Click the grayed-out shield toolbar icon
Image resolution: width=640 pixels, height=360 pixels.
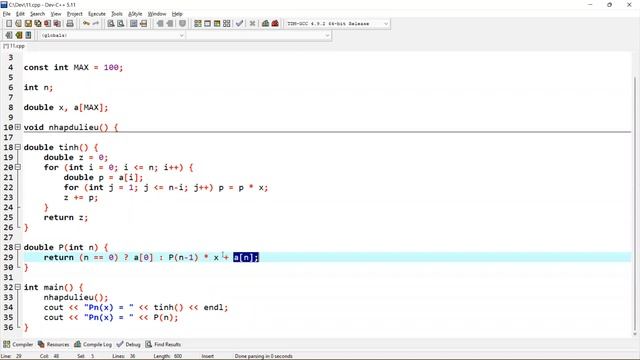[x=182, y=24]
